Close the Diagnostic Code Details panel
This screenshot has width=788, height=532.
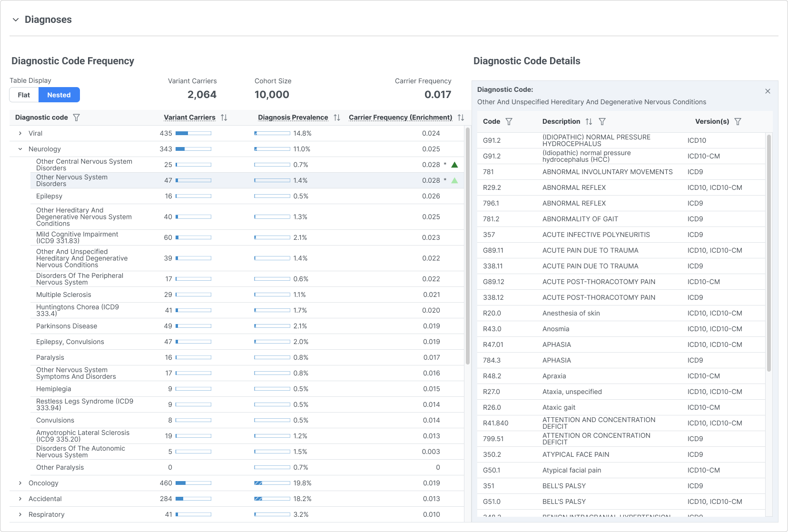click(768, 91)
